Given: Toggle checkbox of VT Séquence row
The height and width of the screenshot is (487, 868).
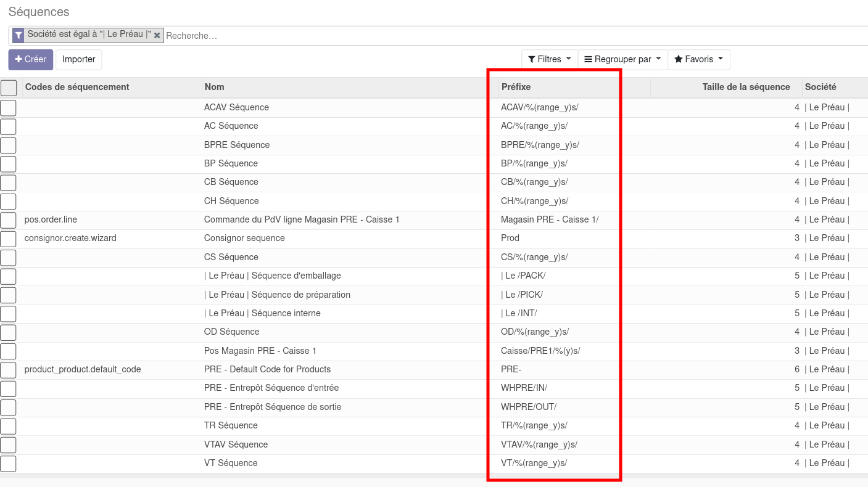Looking at the screenshot, I should (x=9, y=464).
